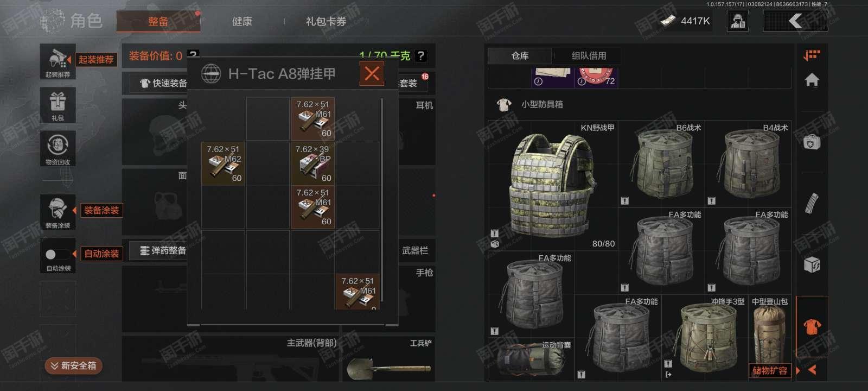Toggle the 自动涂装 auto skin switch
The width and height of the screenshot is (868, 391).
tap(58, 254)
